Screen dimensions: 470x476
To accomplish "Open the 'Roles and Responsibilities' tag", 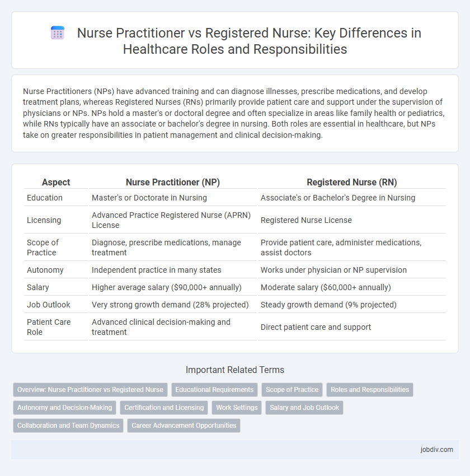I will click(369, 390).
